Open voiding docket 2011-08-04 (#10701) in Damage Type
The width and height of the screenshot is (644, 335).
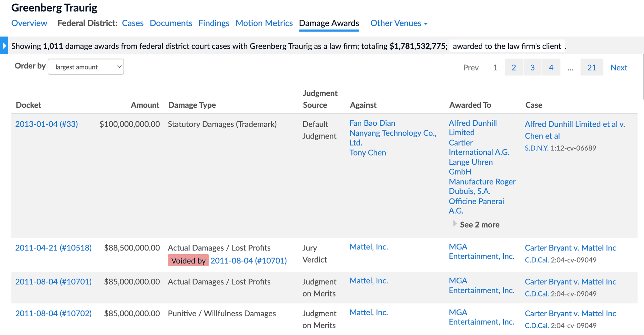tap(249, 261)
